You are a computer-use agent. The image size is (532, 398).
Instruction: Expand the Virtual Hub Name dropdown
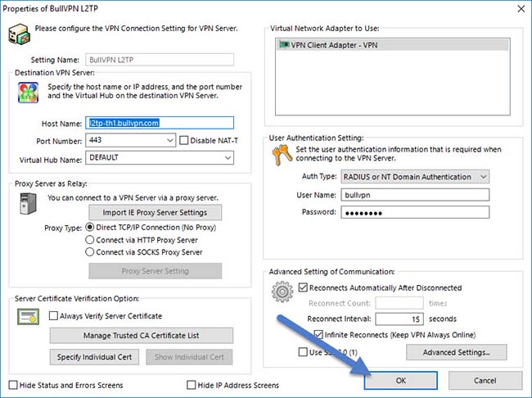228,157
